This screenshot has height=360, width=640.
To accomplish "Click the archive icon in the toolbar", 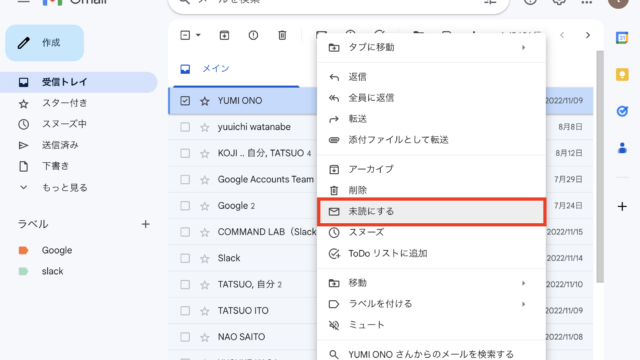I will [224, 35].
